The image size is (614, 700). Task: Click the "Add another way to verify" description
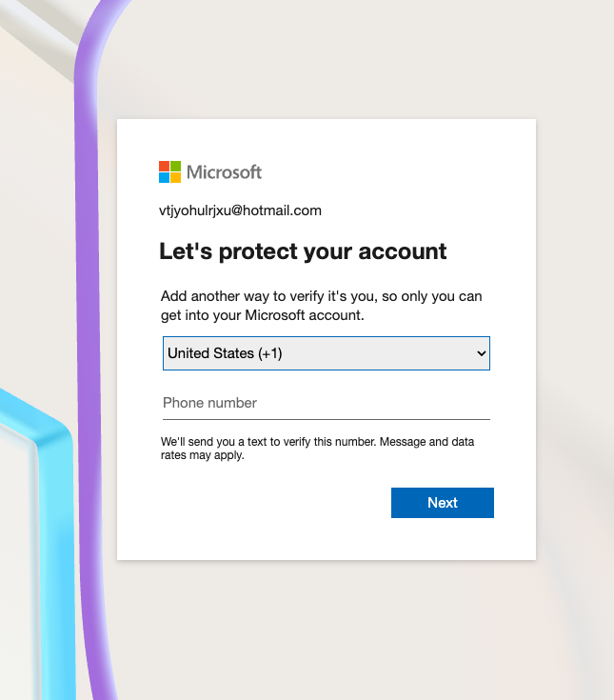click(322, 306)
